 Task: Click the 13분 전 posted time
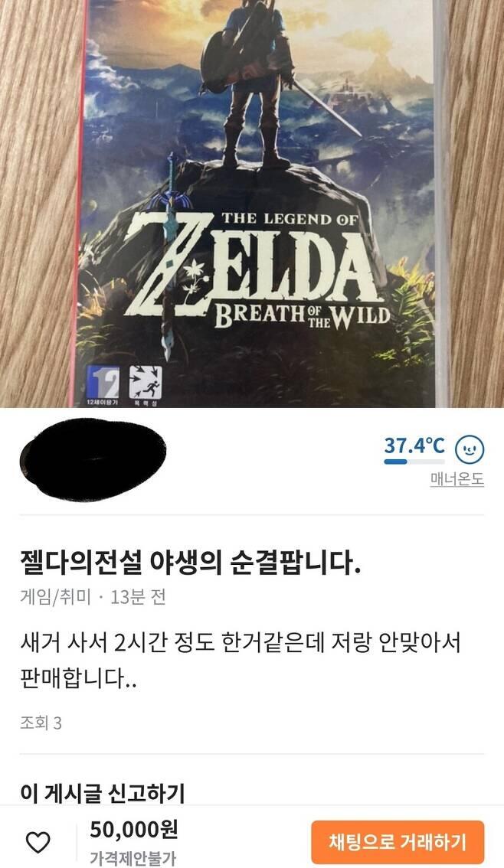point(138,597)
